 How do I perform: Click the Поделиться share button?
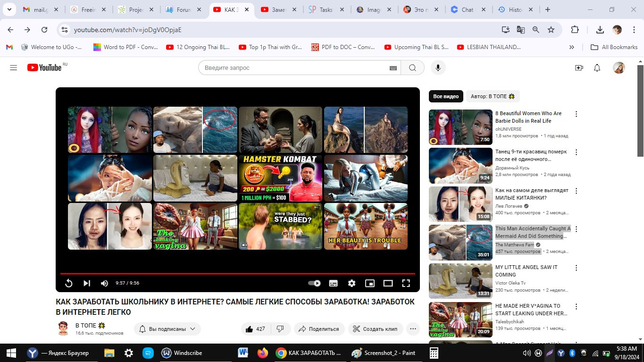(319, 329)
